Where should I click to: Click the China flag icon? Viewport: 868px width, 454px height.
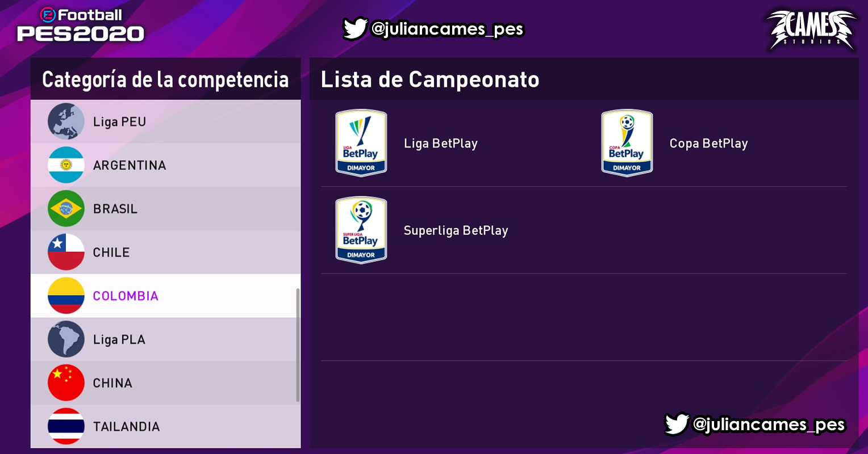tap(66, 383)
